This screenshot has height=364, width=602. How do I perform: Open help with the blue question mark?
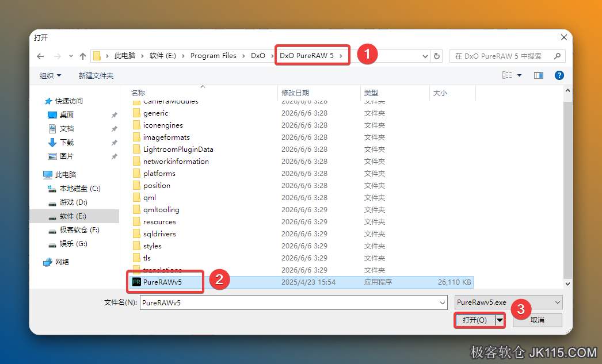[559, 75]
